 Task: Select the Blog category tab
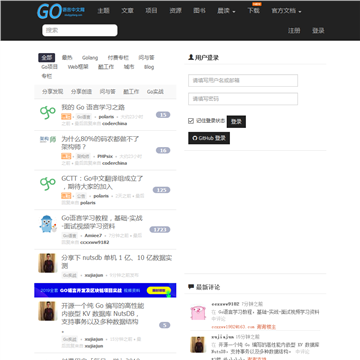(x=149, y=67)
